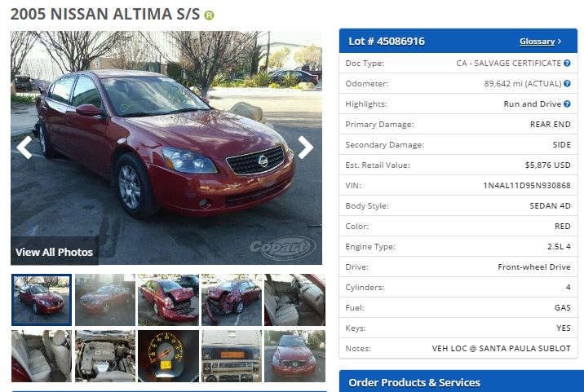Open the radio console thumbnail
Image resolution: width=584 pixels, height=392 pixels.
232,356
